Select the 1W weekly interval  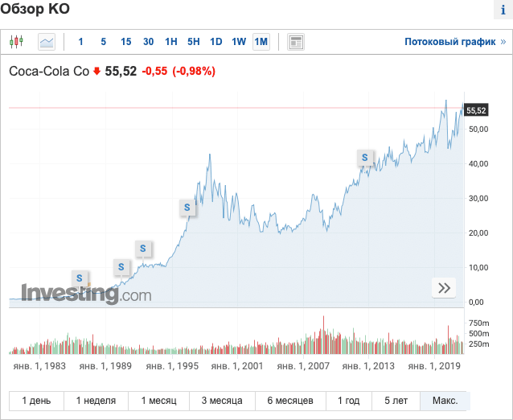pyautogui.click(x=239, y=42)
